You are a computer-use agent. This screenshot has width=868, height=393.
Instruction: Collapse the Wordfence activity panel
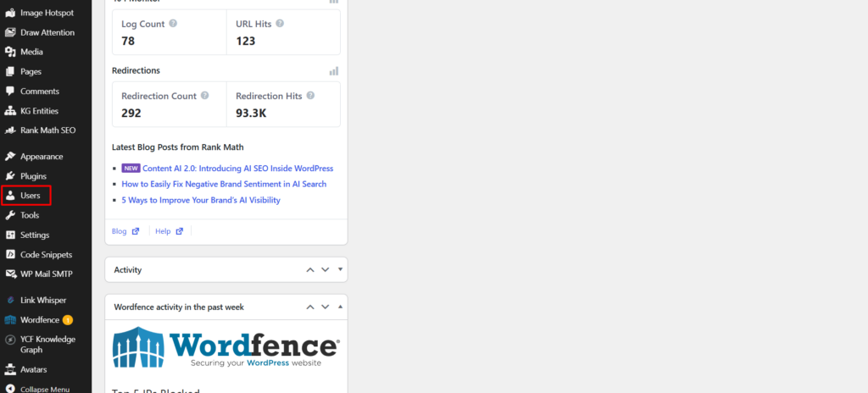tap(340, 307)
